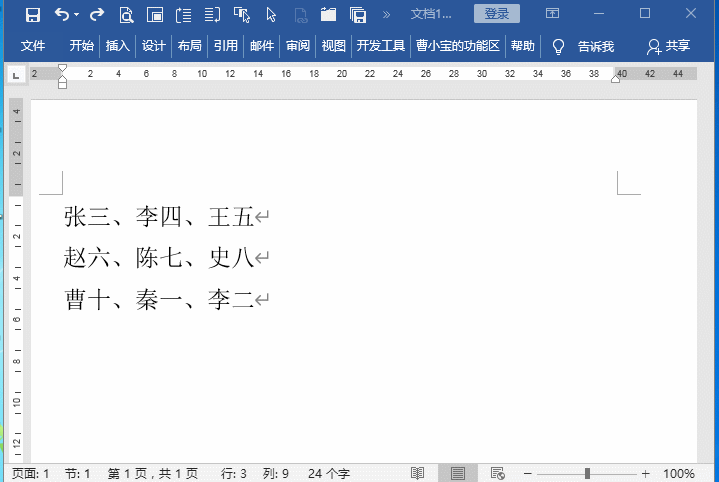Click the tab stop selector at the ruler corner
719x482 pixels.
click(16, 75)
